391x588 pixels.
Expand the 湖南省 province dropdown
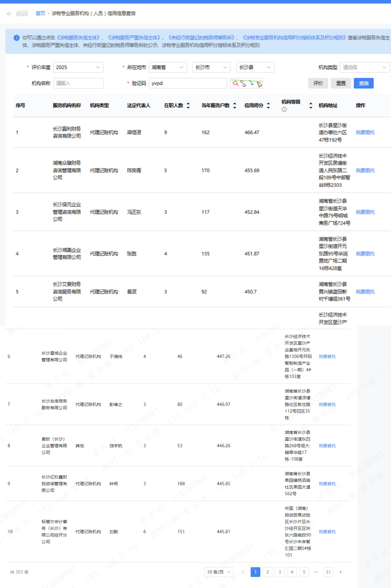click(x=168, y=67)
